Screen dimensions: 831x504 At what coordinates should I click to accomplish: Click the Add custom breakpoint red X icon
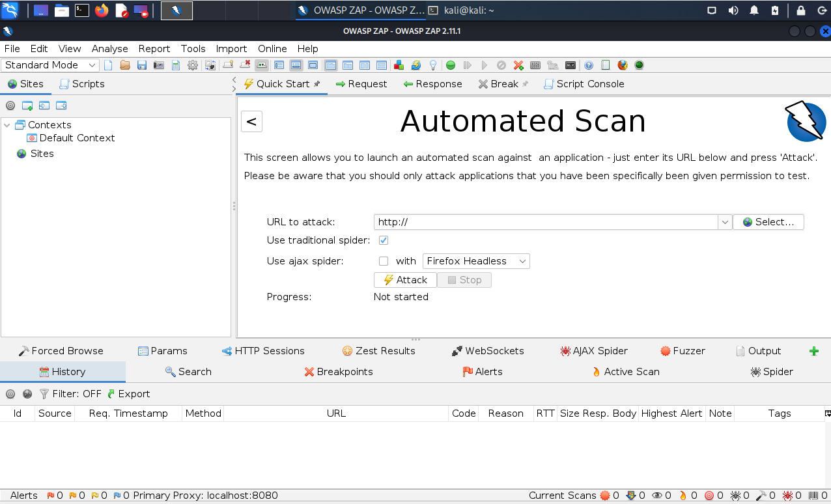pos(518,65)
